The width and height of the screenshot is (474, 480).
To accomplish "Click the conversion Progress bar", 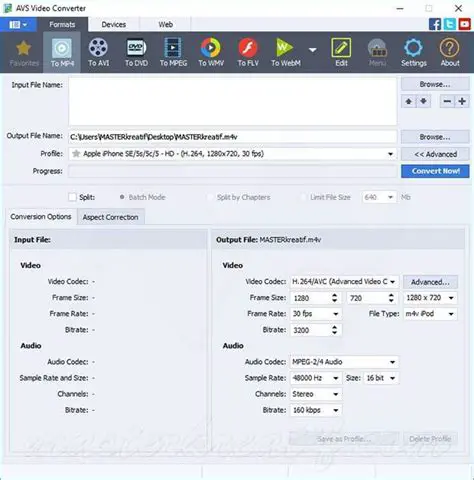I will (x=233, y=171).
